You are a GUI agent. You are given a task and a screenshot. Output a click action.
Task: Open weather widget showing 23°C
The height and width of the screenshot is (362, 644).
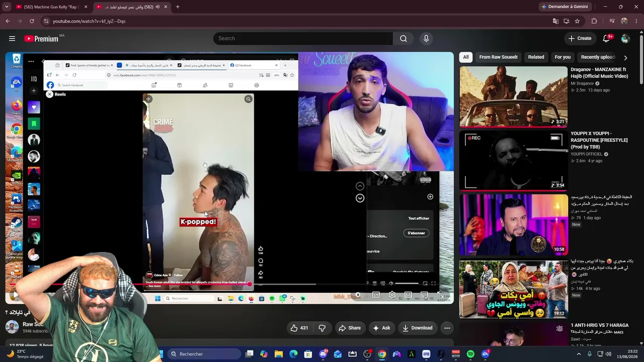point(25,354)
